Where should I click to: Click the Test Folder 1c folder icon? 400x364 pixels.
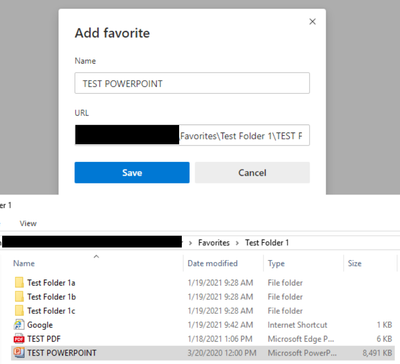pos(19,311)
